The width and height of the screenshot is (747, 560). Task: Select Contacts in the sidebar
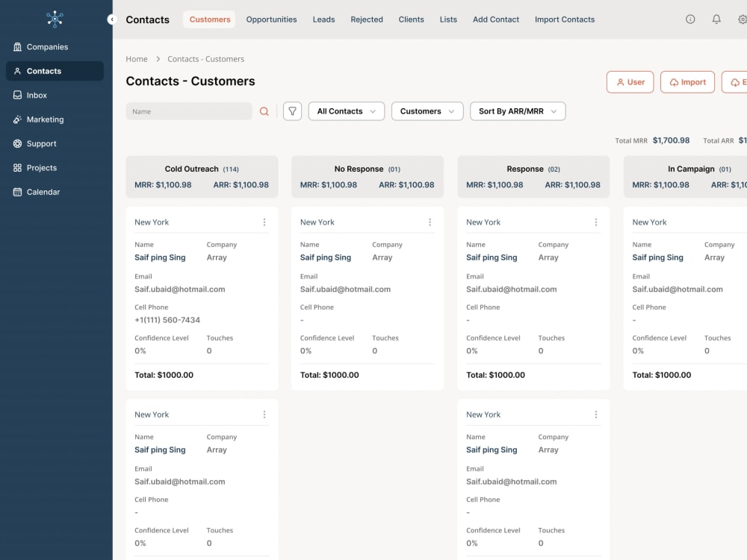pyautogui.click(x=55, y=71)
